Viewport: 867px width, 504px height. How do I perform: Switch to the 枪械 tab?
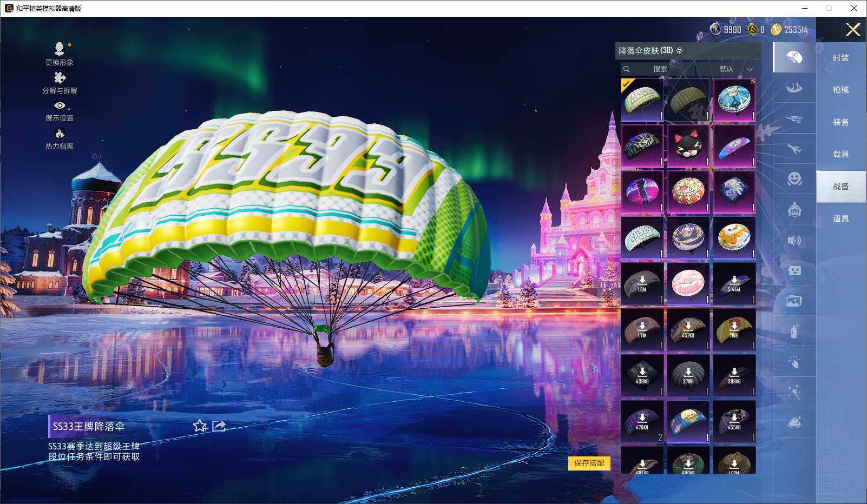click(x=841, y=90)
